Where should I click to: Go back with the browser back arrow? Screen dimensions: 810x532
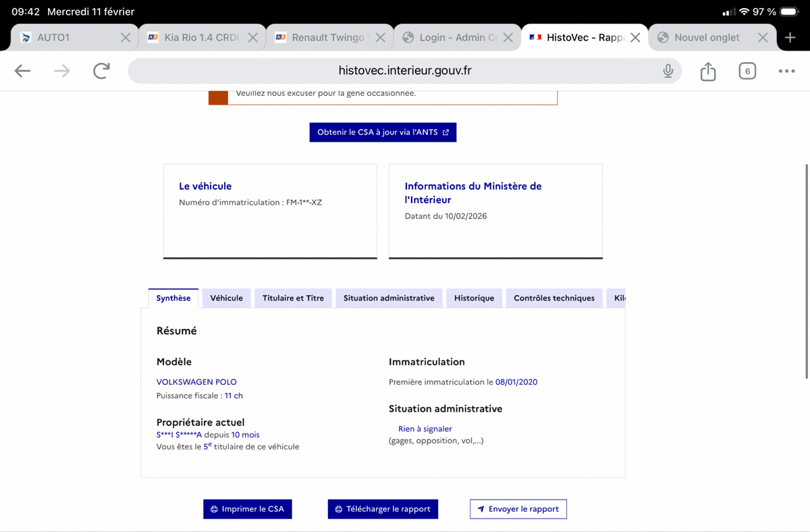coord(23,71)
